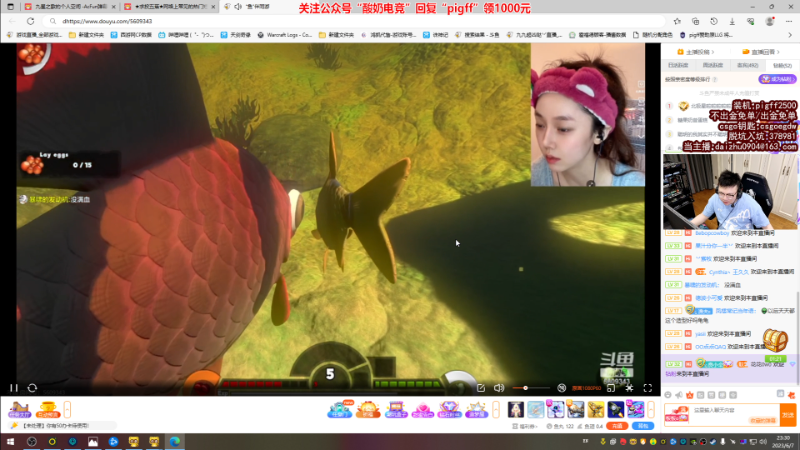
Task: Open the diamond fan activity icon
Action: click(449, 409)
